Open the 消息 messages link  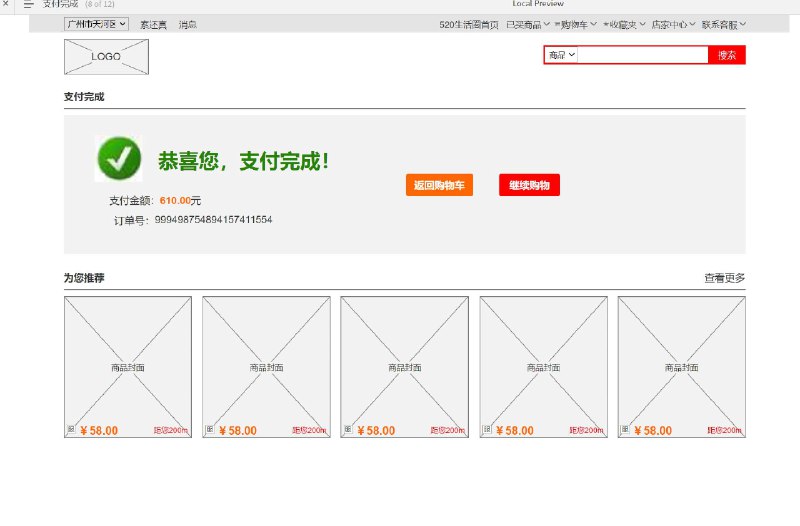[x=187, y=24]
